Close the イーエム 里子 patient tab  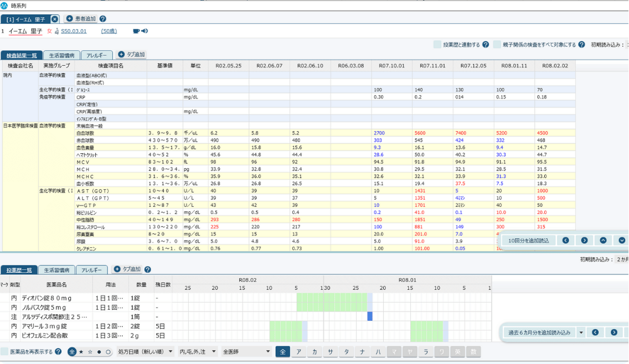(x=55, y=19)
